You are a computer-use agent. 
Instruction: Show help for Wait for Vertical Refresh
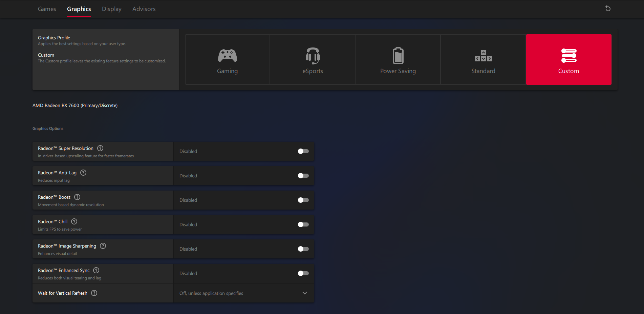(x=94, y=293)
